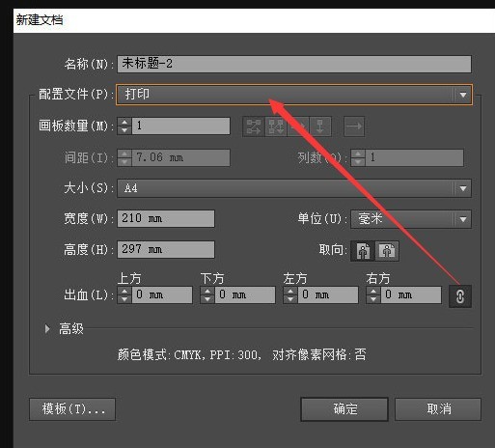Choose landscape orientation icon
Viewport: 495px width, 448px height.
(387, 251)
